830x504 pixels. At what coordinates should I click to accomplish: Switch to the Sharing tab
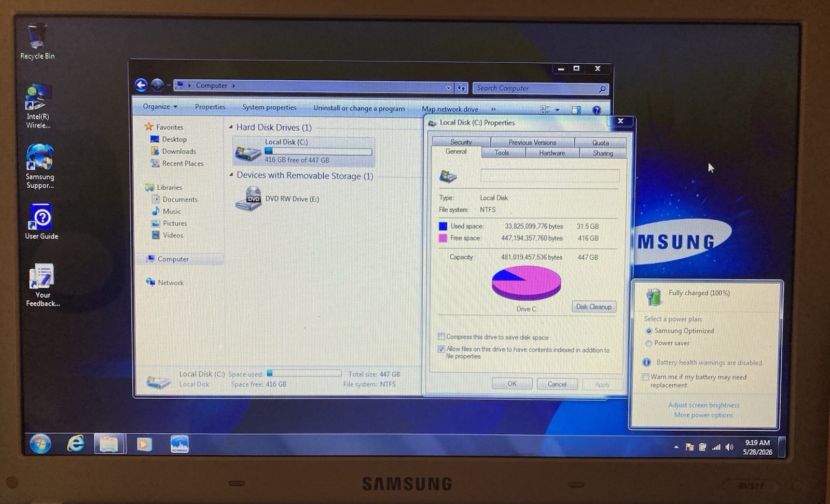(x=603, y=153)
